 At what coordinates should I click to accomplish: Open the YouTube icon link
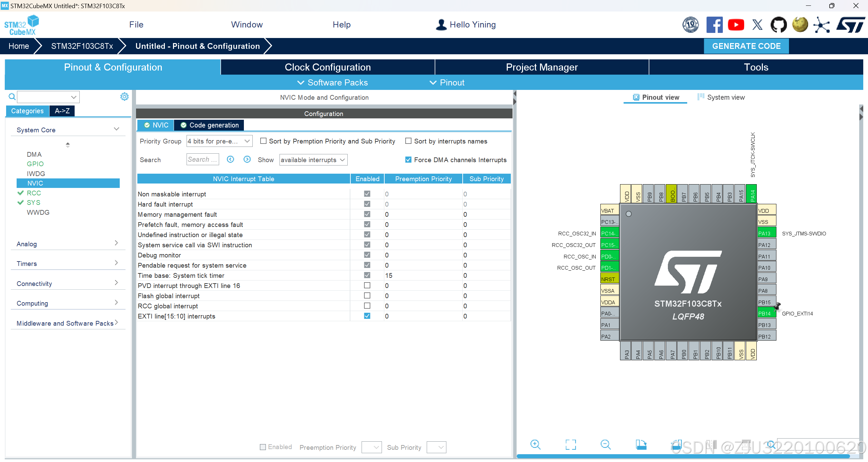(736, 25)
